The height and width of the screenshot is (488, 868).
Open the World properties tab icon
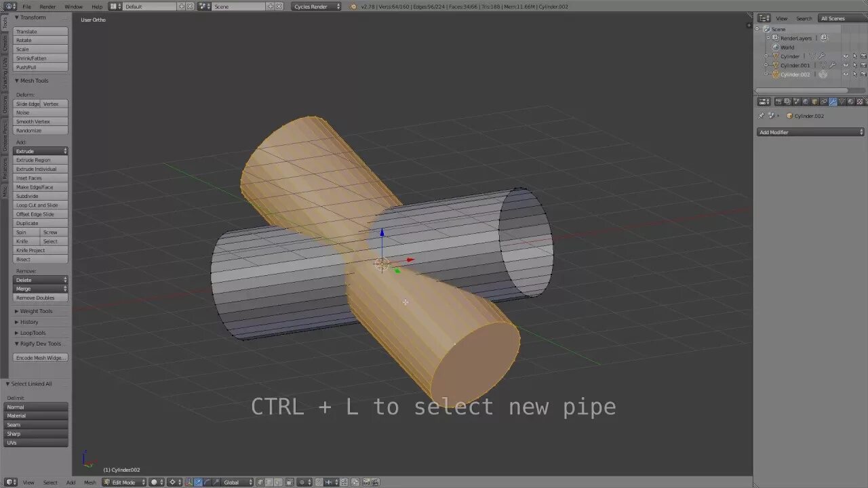(806, 102)
